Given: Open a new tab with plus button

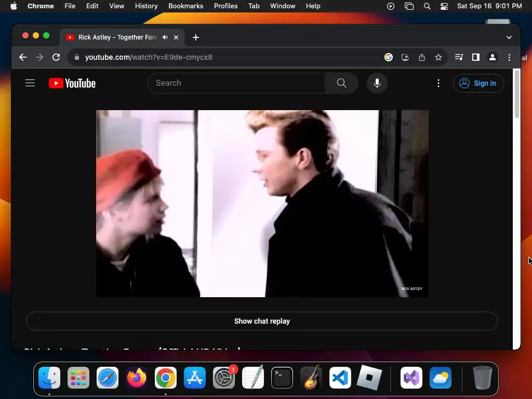Looking at the screenshot, I should (x=196, y=37).
